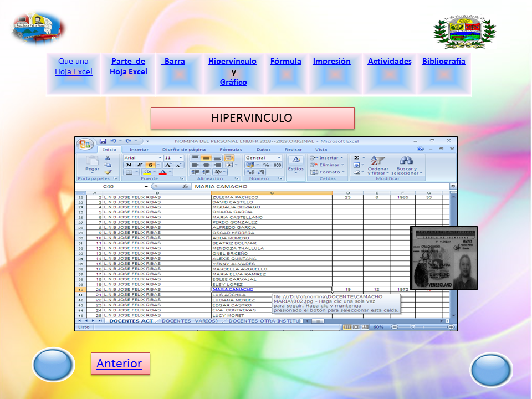Toggle align text left
532x399 pixels.
(195, 165)
